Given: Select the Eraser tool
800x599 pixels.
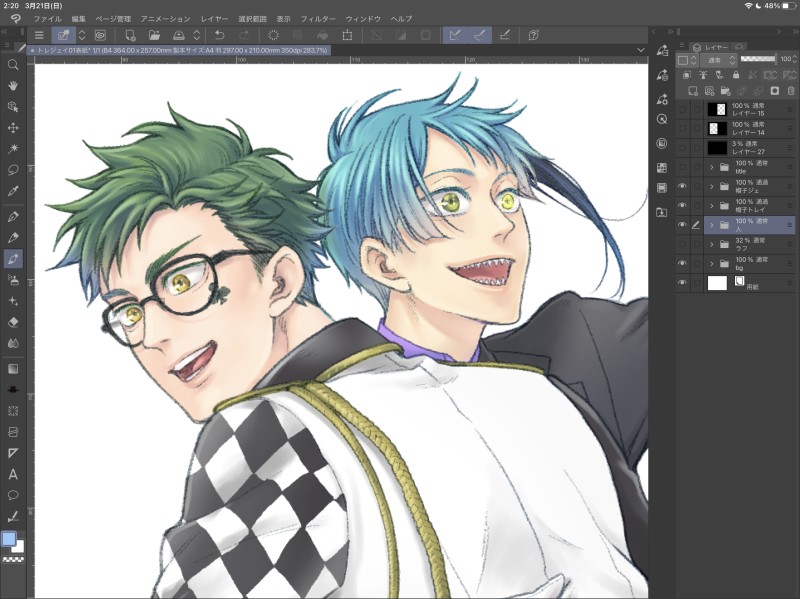Looking at the screenshot, I should pyautogui.click(x=13, y=322).
